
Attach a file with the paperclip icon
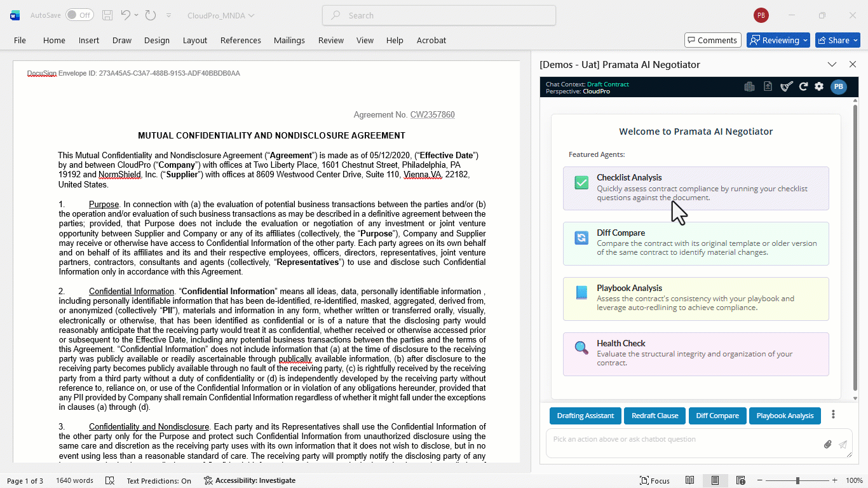click(x=827, y=445)
